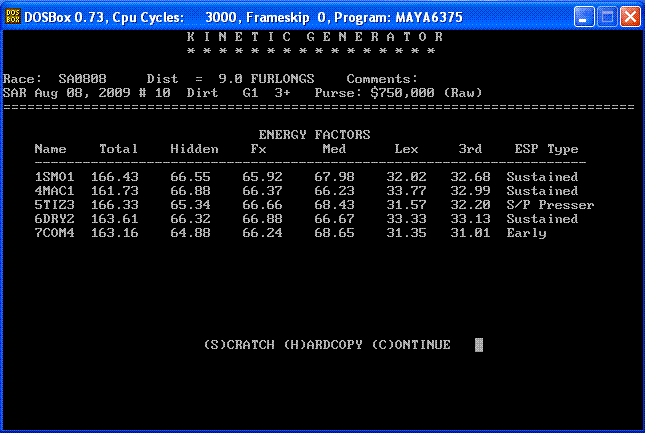Click Lex value 31.35

[x=406, y=233]
